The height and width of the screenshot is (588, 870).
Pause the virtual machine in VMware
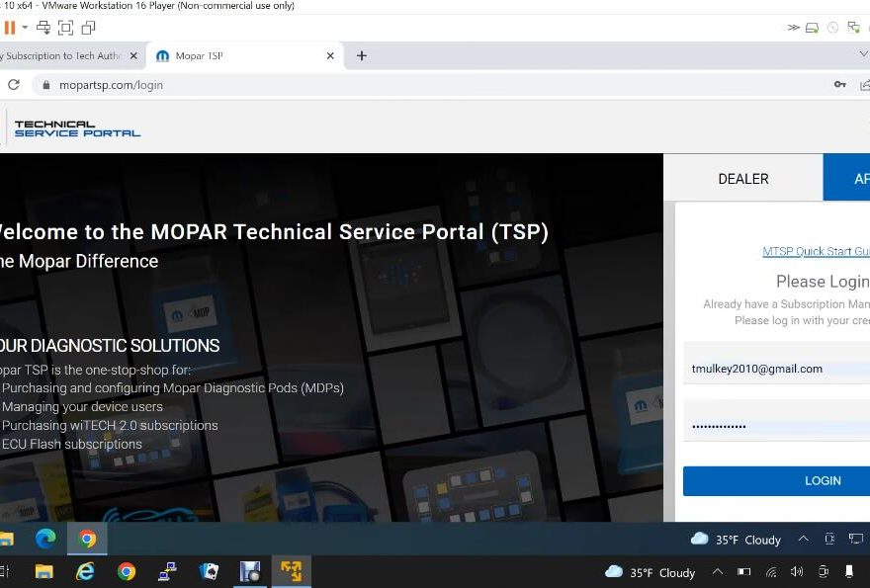coord(10,28)
